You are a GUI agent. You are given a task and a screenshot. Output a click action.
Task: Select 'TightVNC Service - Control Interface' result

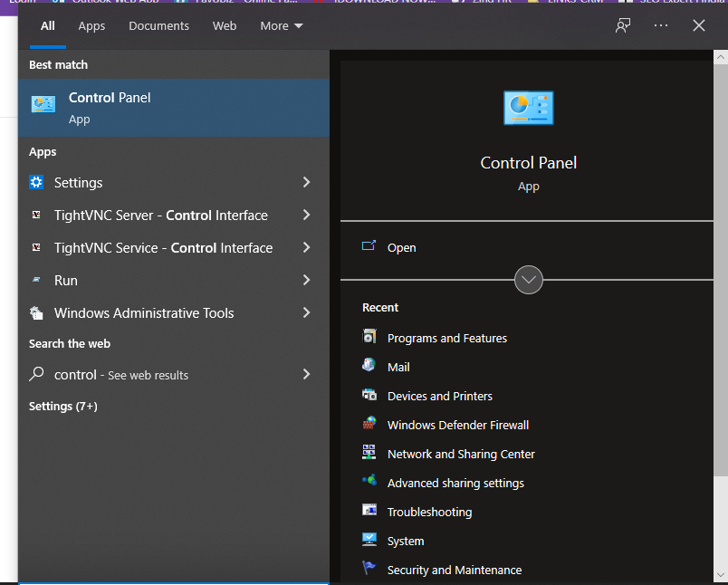(x=174, y=247)
